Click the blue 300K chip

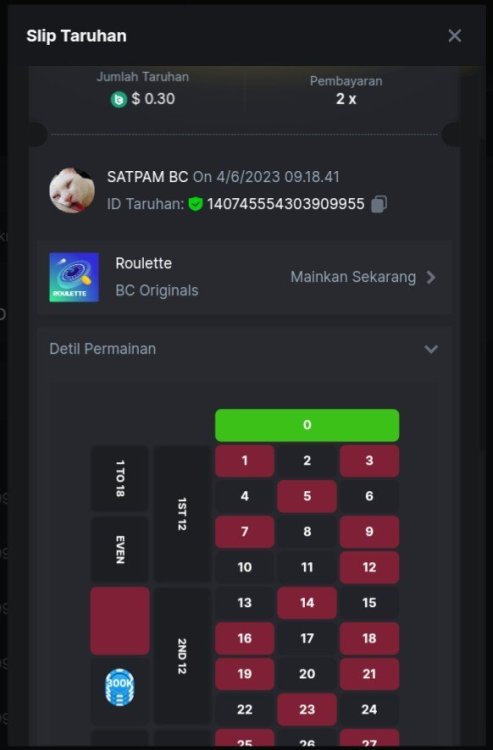[120, 687]
